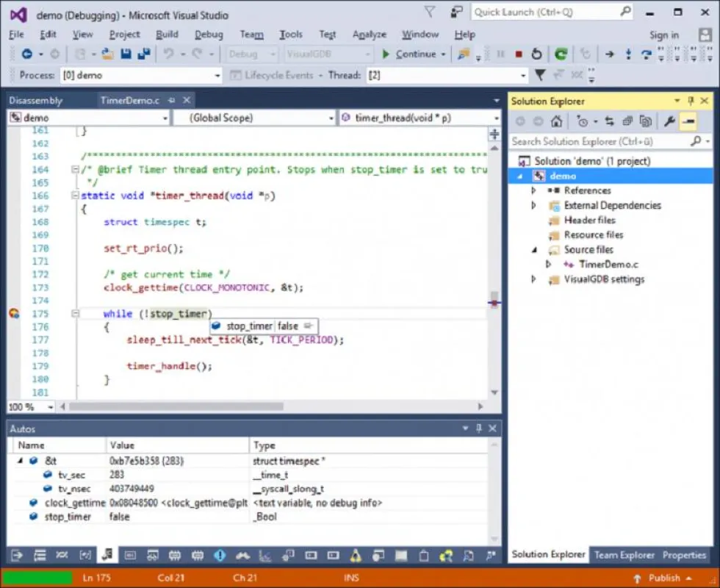Image resolution: width=720 pixels, height=588 pixels.
Task: Click the green Restart debugging icon
Action: [561, 54]
